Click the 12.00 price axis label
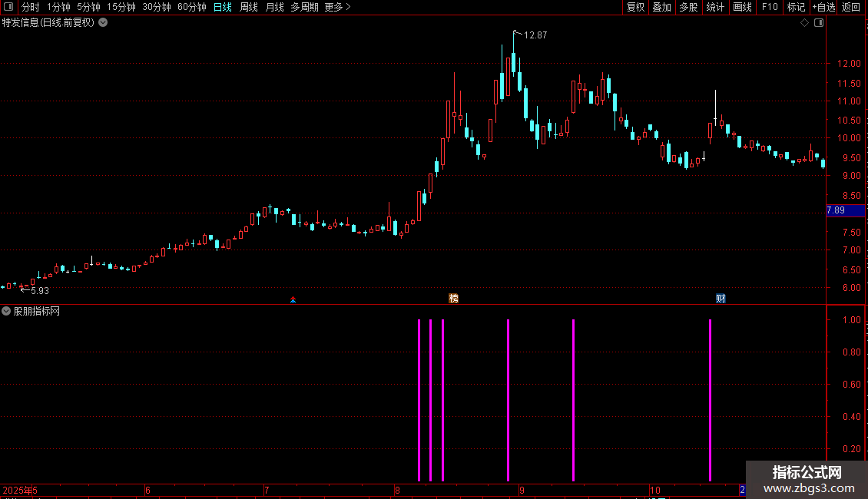 [849, 64]
